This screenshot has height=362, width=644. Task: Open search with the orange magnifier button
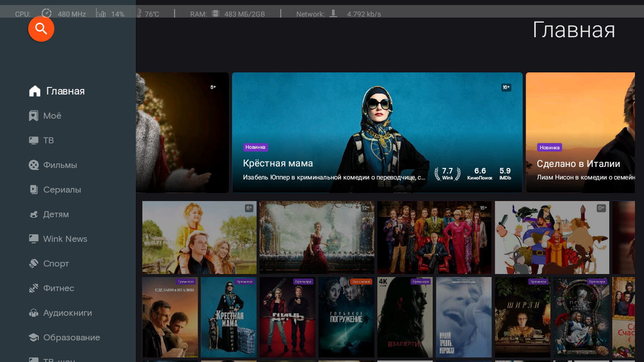41,29
